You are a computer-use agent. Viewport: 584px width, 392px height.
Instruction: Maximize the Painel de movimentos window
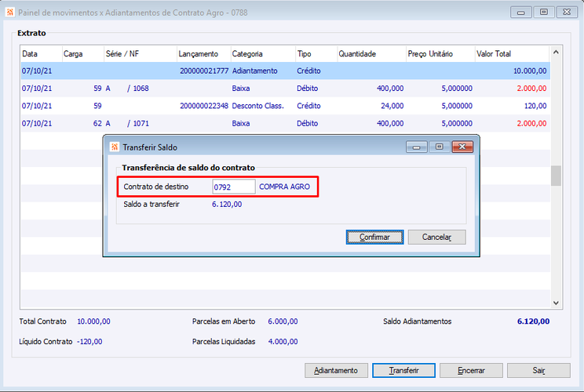[x=544, y=12]
